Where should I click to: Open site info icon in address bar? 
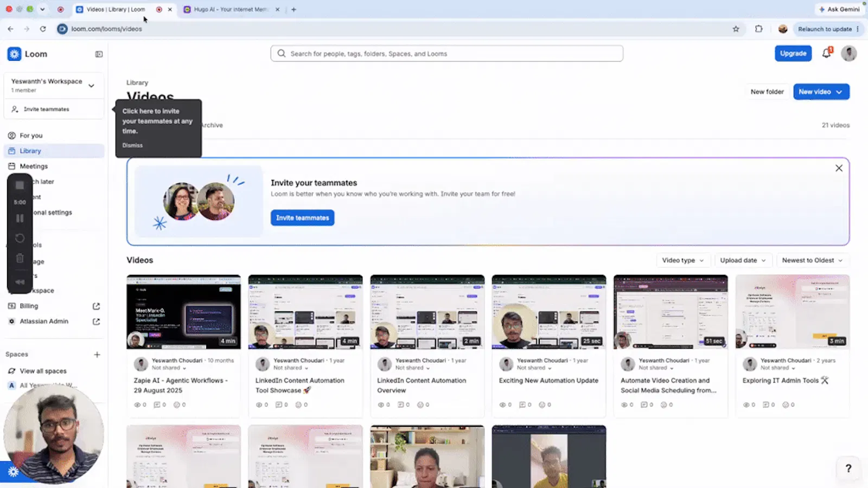coord(62,29)
